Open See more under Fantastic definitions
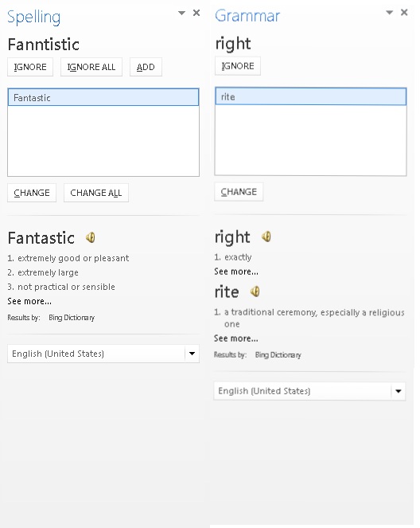The image size is (420, 528). coord(29,301)
